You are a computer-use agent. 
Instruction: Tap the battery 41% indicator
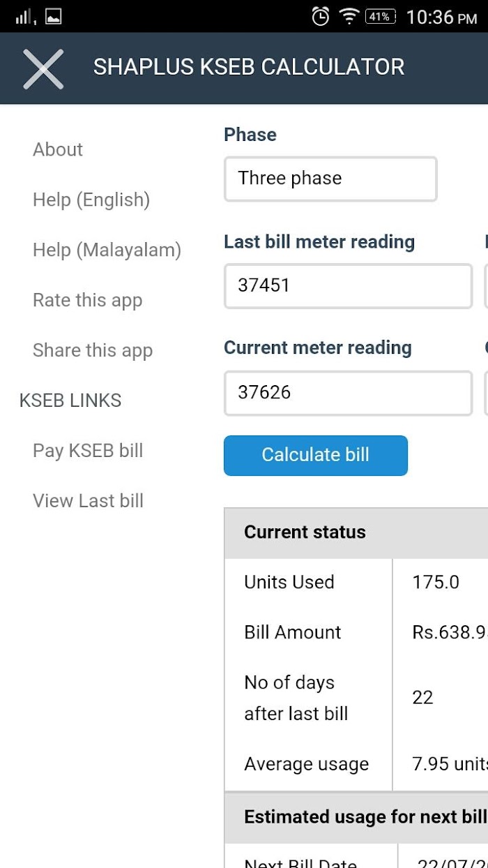click(380, 16)
